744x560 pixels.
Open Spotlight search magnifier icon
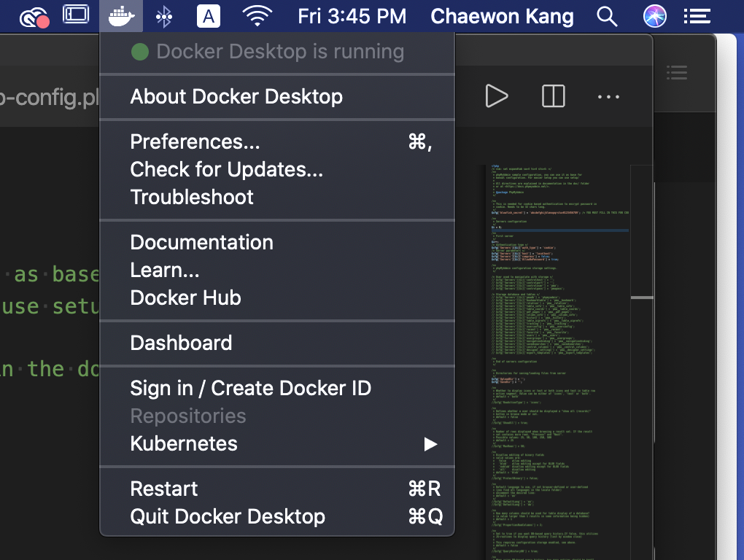pyautogui.click(x=607, y=17)
